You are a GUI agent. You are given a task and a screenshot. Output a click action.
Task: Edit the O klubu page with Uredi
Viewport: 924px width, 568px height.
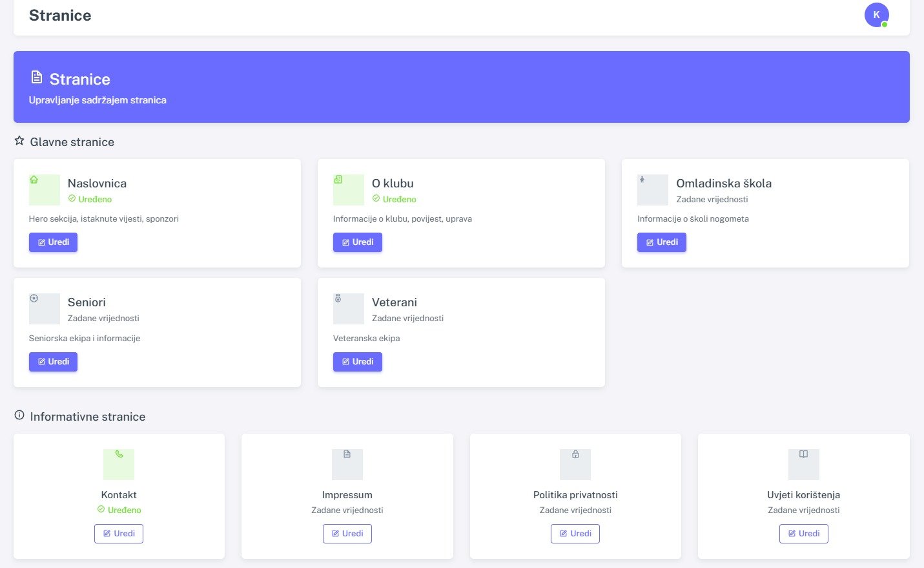pos(358,242)
